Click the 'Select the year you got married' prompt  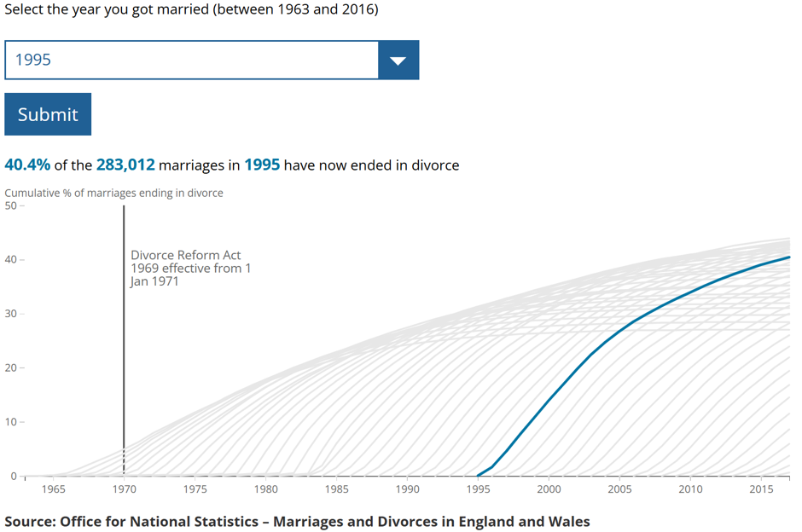click(x=191, y=9)
